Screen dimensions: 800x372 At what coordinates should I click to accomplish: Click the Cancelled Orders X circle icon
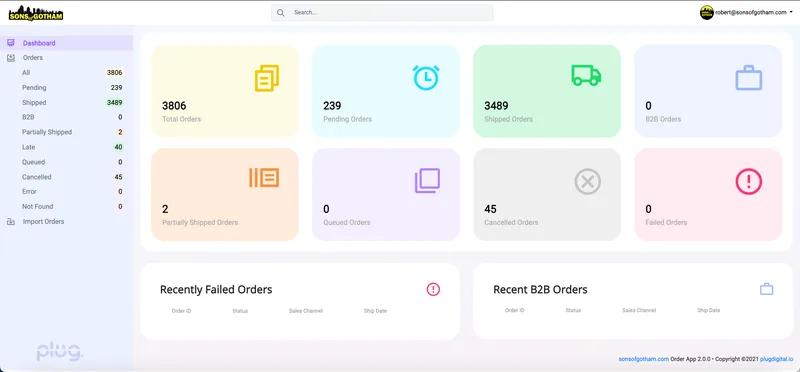(x=588, y=181)
